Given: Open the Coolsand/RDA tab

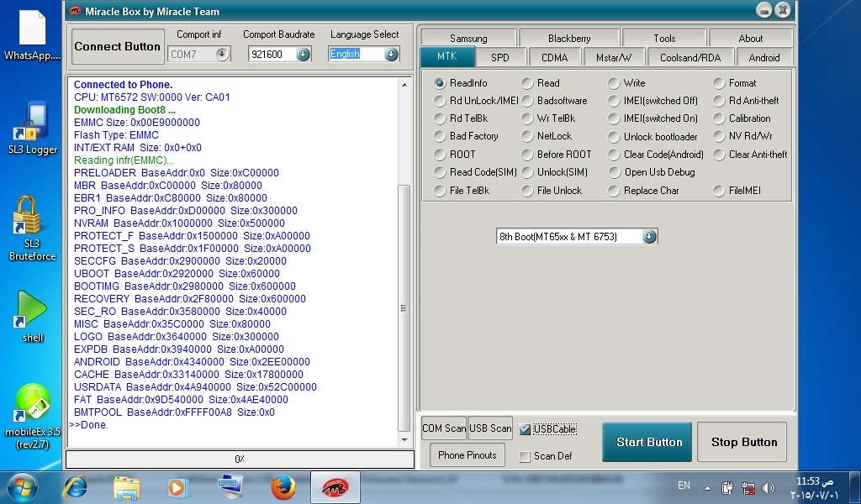Looking at the screenshot, I should [x=690, y=58].
